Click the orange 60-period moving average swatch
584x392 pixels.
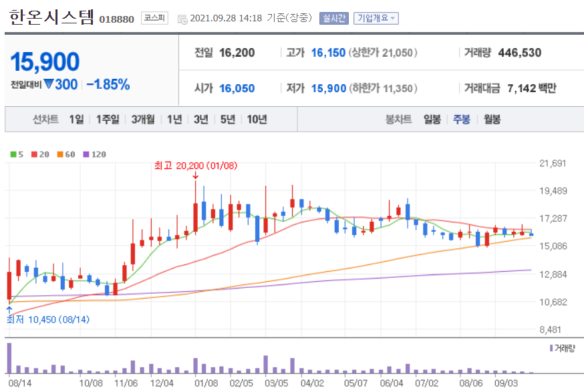tap(60, 154)
